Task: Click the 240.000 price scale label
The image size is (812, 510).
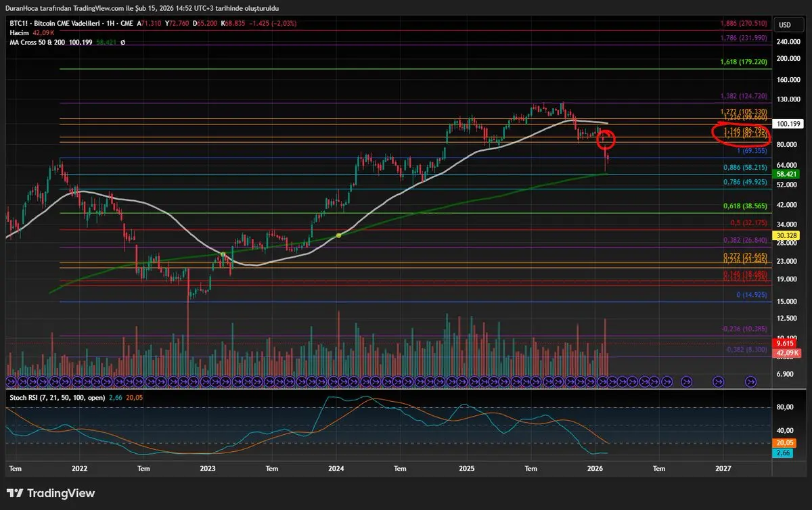Action: (789, 41)
